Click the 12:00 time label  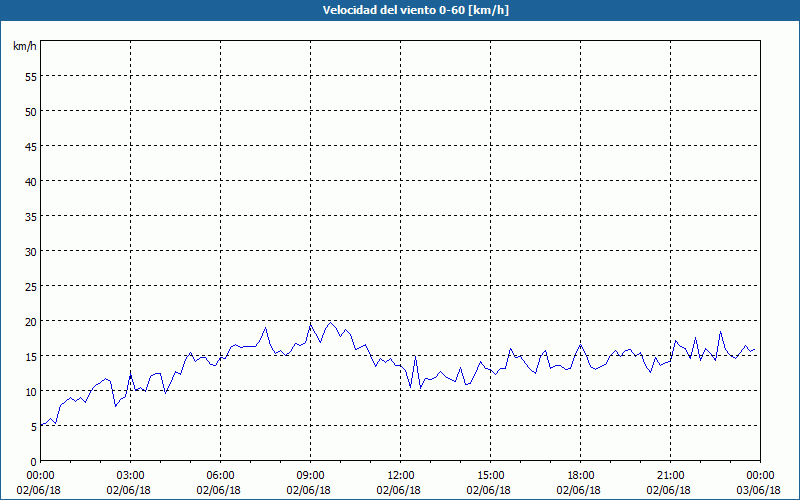coord(401,476)
